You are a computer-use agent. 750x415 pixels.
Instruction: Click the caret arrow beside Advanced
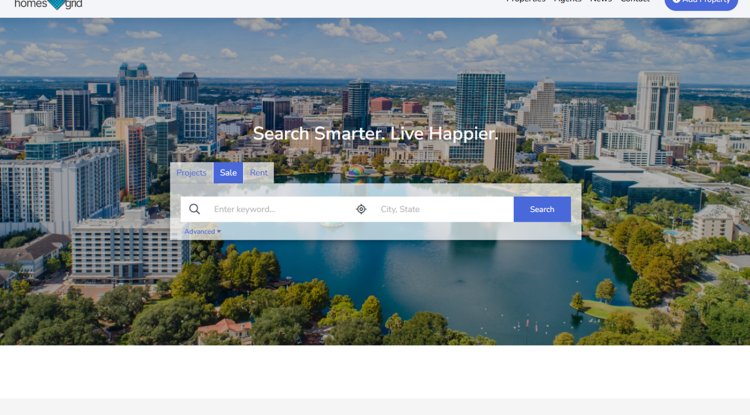click(x=219, y=231)
